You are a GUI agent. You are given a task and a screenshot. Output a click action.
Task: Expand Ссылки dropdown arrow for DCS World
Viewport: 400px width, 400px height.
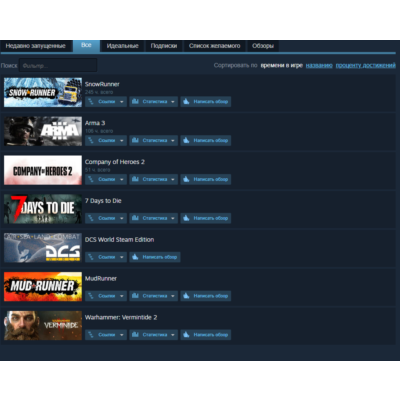pos(122,257)
